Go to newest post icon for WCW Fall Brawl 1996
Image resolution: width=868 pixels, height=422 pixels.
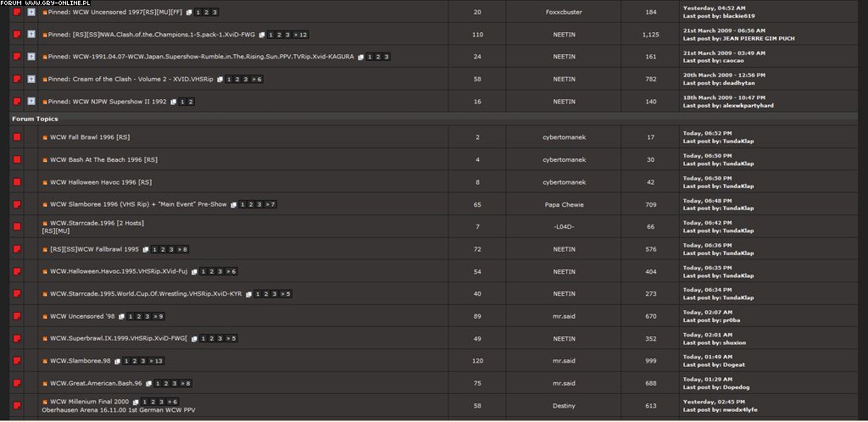(46, 137)
